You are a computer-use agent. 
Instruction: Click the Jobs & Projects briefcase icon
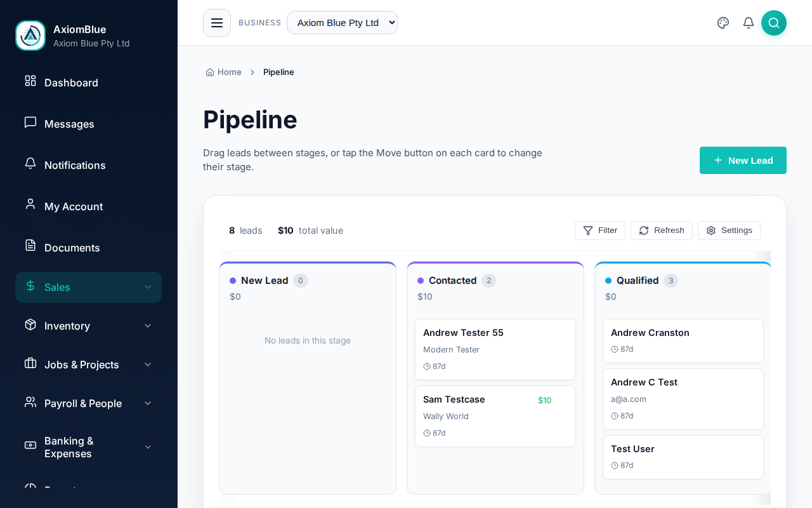point(30,363)
